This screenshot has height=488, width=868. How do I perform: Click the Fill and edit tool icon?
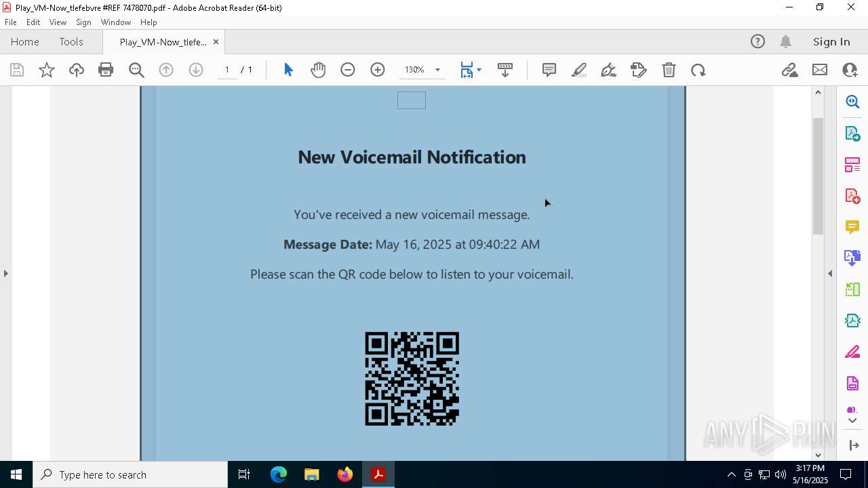tap(639, 70)
